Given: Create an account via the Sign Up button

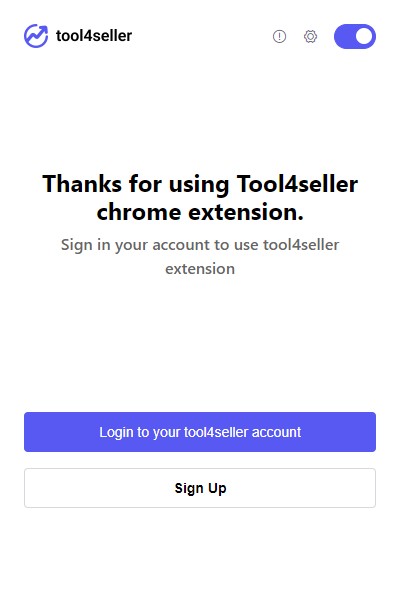Looking at the screenshot, I should click(200, 488).
